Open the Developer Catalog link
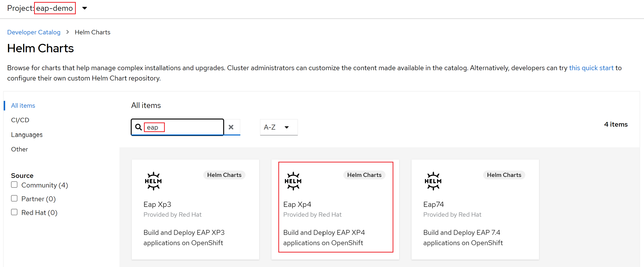Screen dimensions: 644x267 (34, 32)
